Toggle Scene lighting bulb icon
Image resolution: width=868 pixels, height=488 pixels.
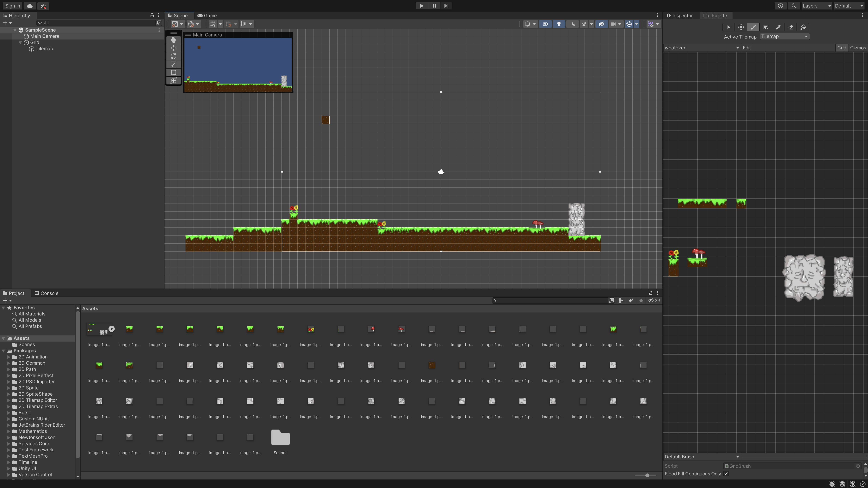559,24
